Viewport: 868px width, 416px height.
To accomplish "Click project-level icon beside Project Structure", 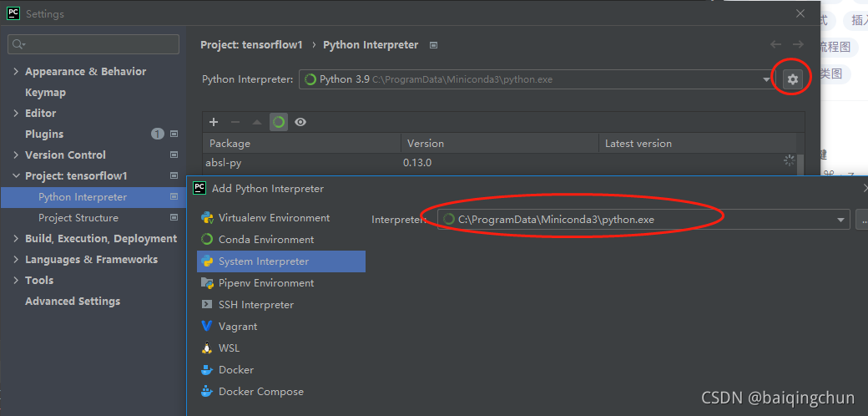I will pyautogui.click(x=174, y=218).
